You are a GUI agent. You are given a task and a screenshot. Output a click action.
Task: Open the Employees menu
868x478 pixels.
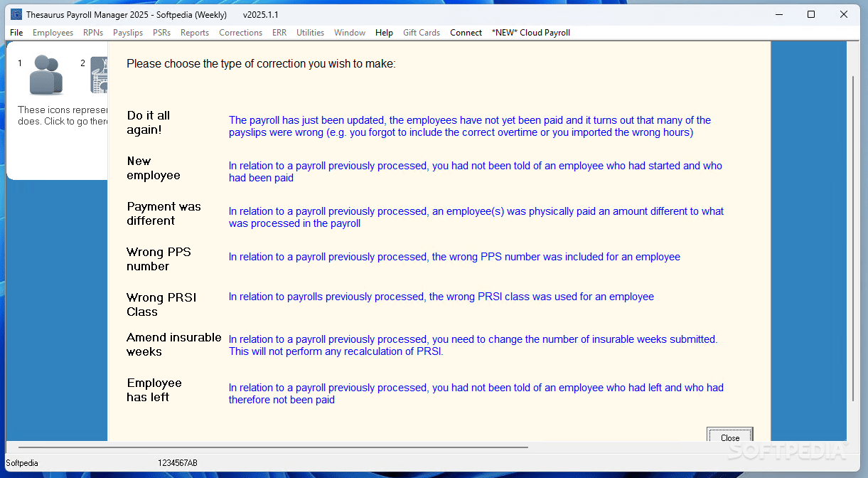(x=53, y=32)
